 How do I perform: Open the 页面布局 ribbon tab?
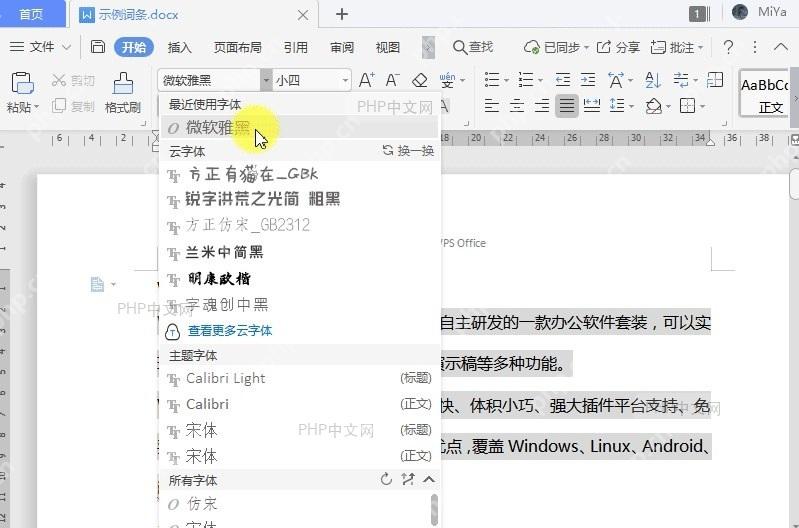click(x=237, y=47)
